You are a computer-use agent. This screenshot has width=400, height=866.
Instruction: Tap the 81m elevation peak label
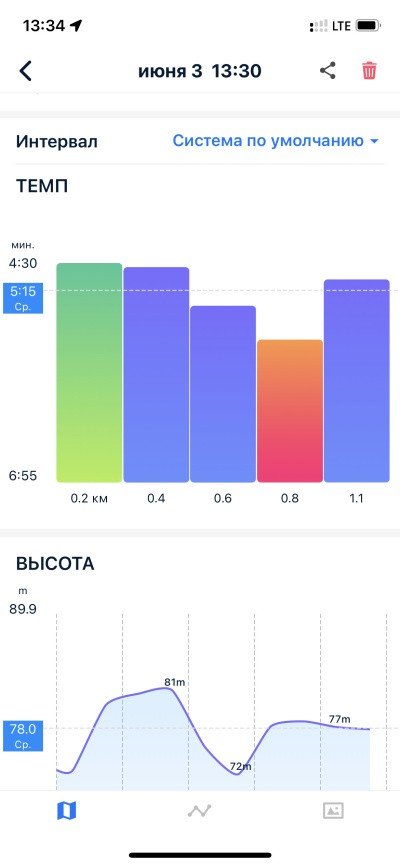tap(175, 682)
